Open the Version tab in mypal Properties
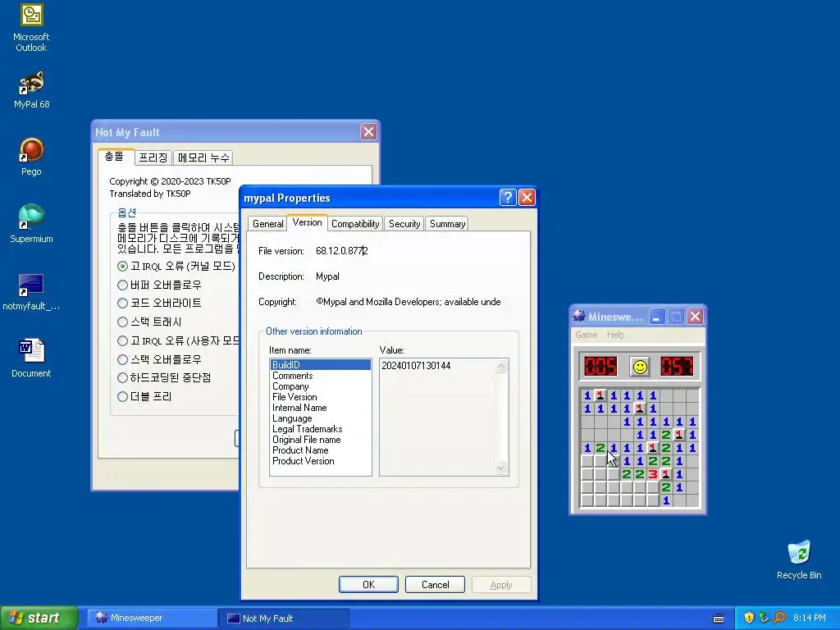This screenshot has width=840, height=630. (x=307, y=222)
